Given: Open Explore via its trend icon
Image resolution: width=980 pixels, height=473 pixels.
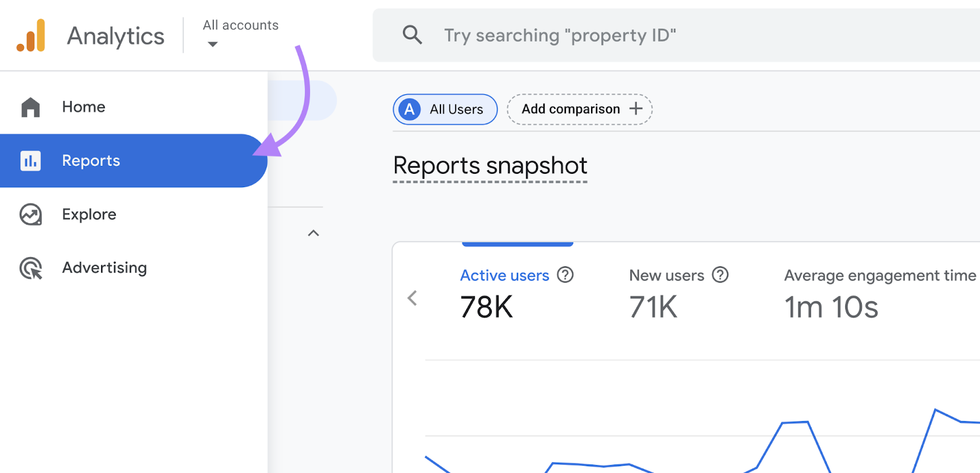Looking at the screenshot, I should 31,215.
